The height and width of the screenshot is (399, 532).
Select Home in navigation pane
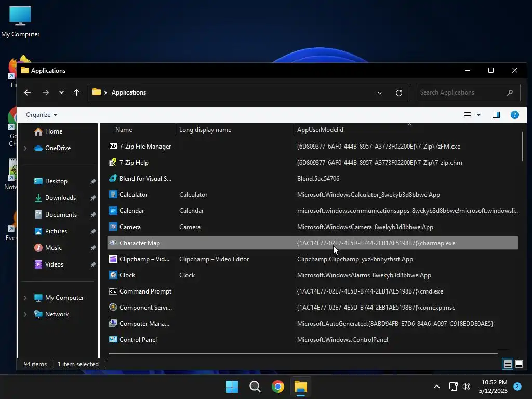pyautogui.click(x=54, y=131)
